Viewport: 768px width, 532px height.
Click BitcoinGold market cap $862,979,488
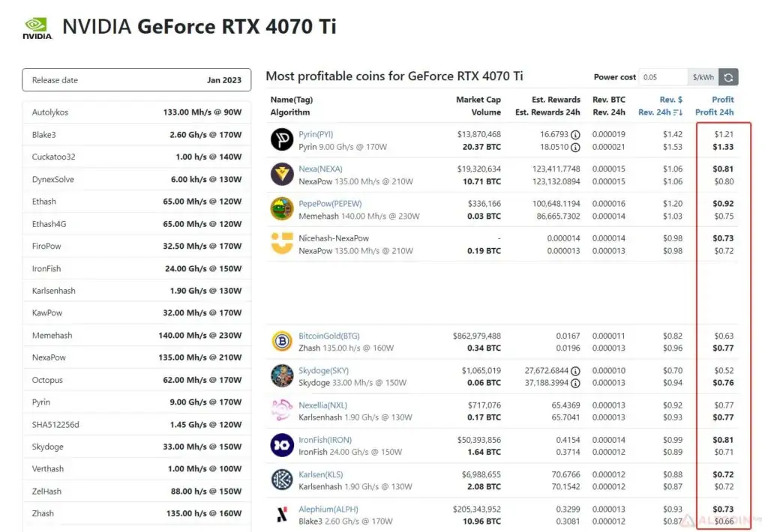tap(476, 336)
